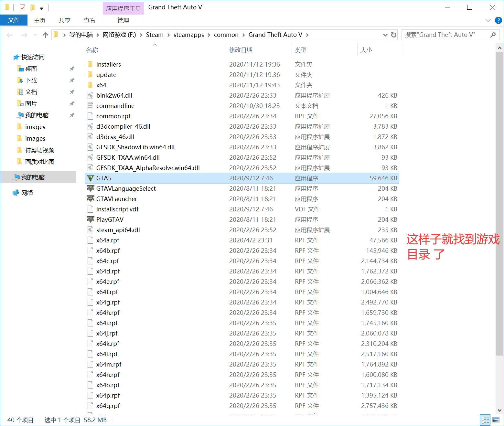Click the GTAVLauncher application icon

click(91, 199)
